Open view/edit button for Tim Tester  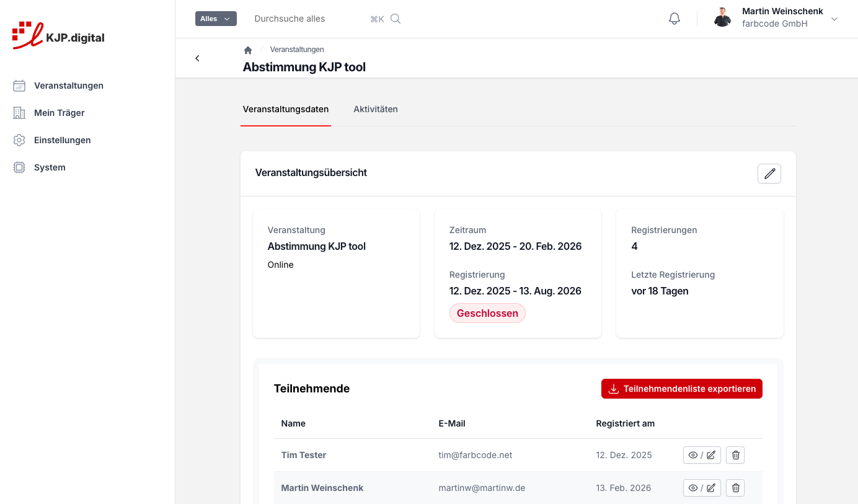pyautogui.click(x=702, y=455)
